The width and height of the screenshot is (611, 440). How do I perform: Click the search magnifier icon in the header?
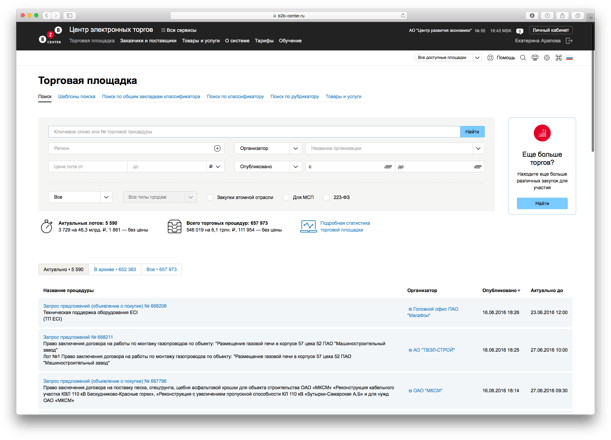[523, 58]
